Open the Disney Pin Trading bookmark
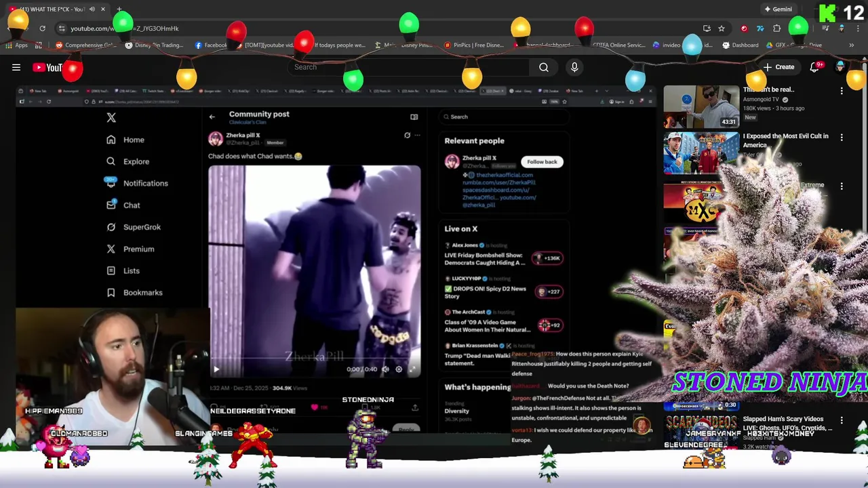Image resolution: width=868 pixels, height=488 pixels. click(x=155, y=45)
